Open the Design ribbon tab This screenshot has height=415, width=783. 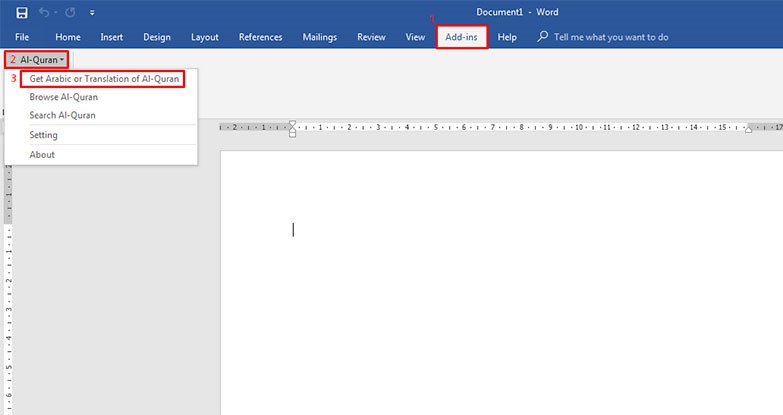(157, 37)
